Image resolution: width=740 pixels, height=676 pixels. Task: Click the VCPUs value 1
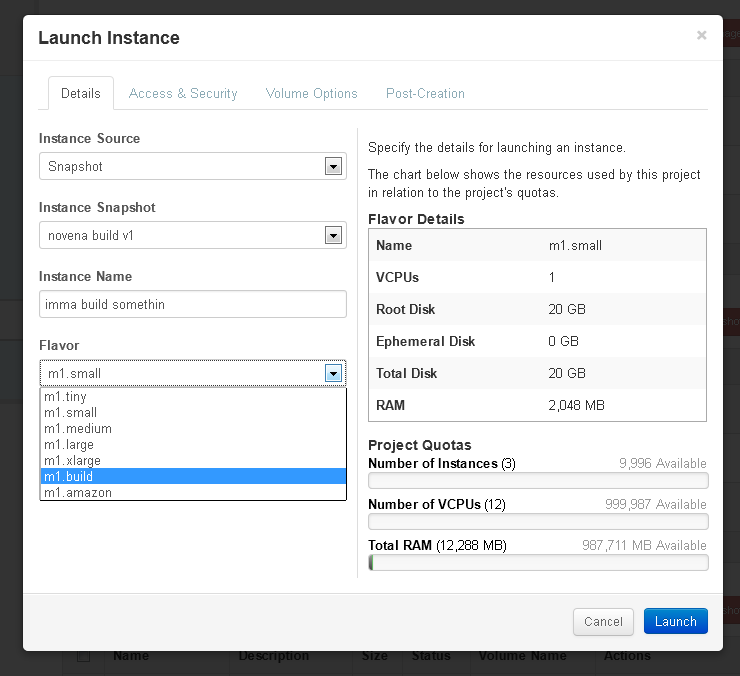[x=552, y=277]
